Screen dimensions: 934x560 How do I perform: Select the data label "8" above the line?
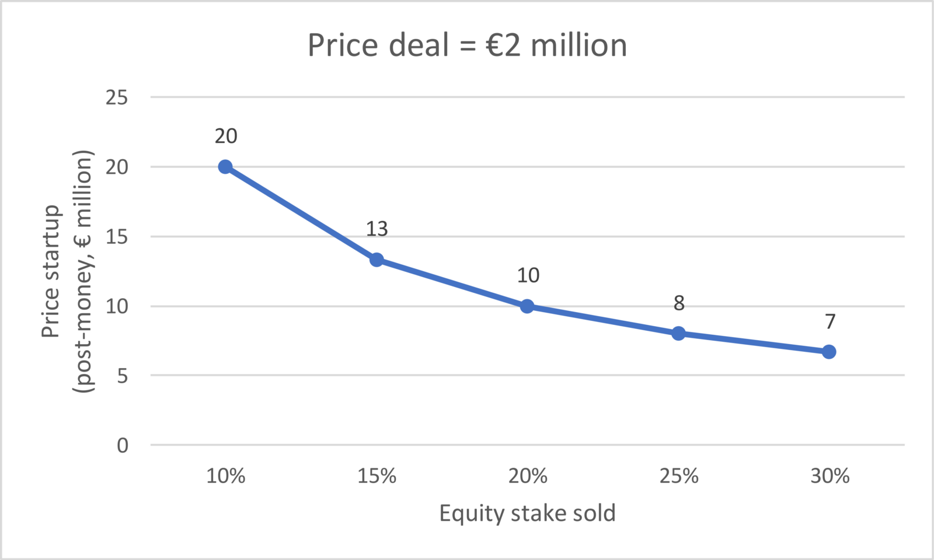coord(678,303)
